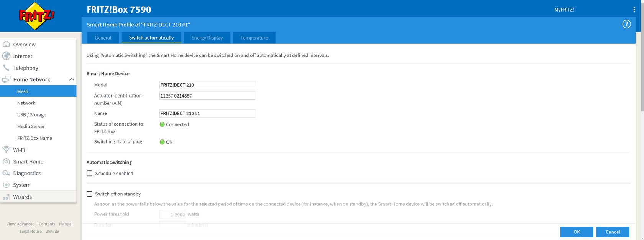Click the Telephony handset icon
The width and height of the screenshot is (644, 240).
[6, 68]
